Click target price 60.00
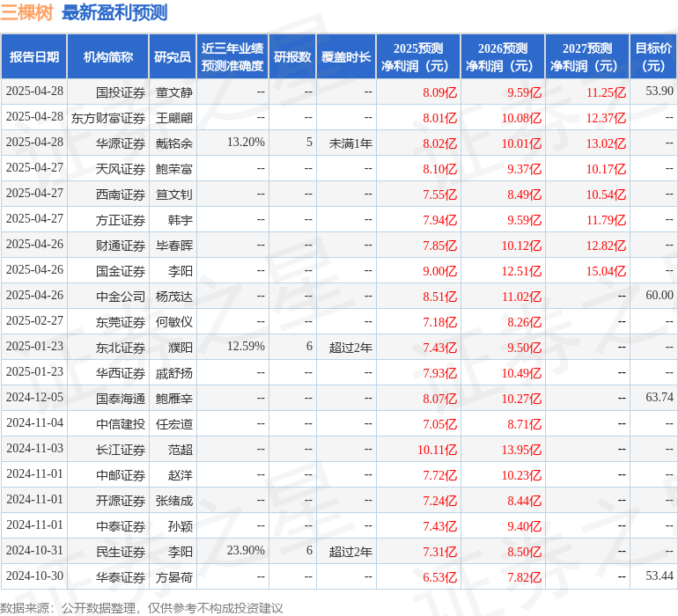 (660, 295)
